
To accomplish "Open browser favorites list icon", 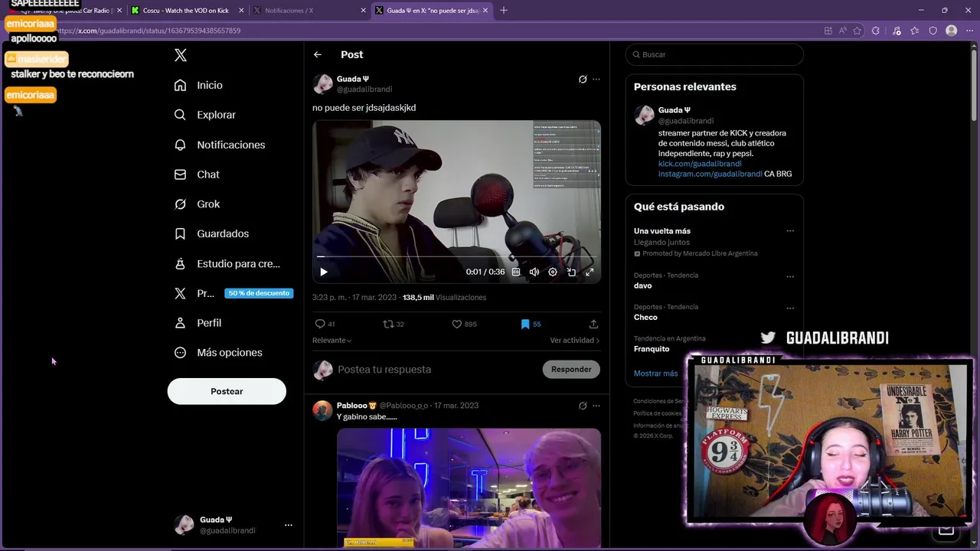I will click(x=914, y=31).
